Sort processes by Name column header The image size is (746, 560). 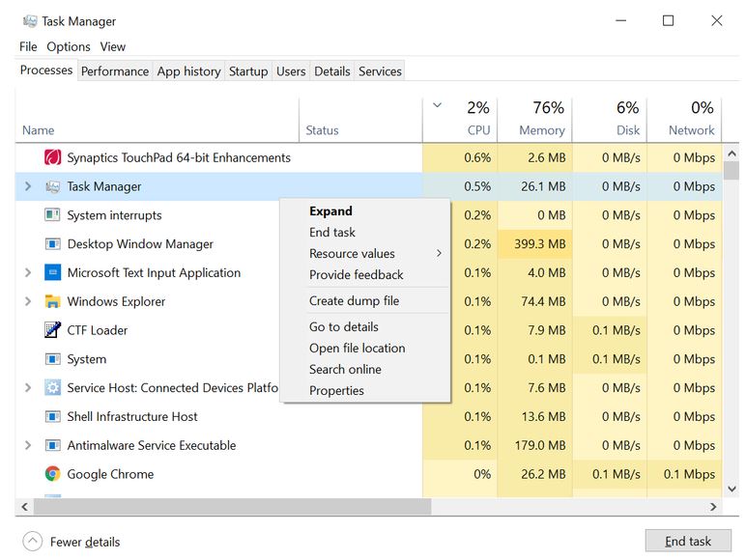tap(157, 120)
